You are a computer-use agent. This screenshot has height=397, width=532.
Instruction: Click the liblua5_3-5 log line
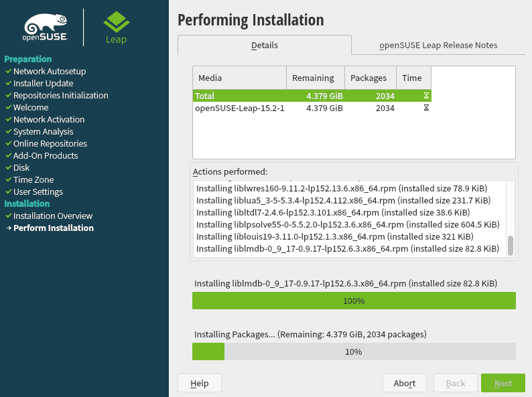tap(343, 201)
